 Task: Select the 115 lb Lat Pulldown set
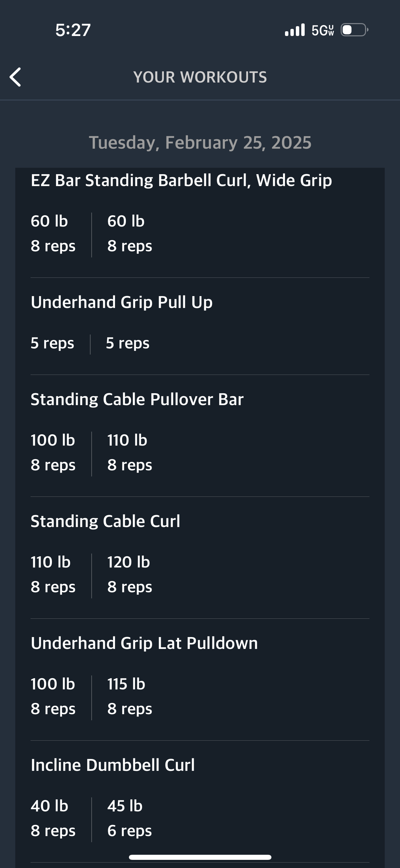[x=129, y=696]
